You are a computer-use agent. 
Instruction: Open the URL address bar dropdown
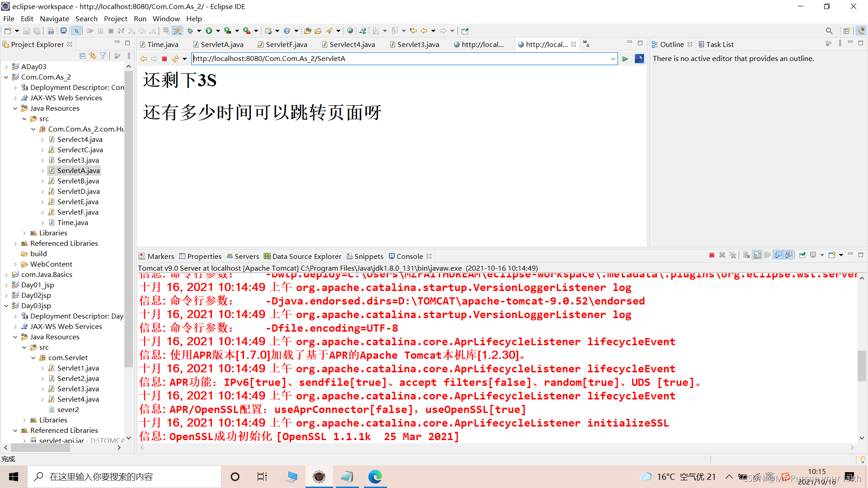613,59
